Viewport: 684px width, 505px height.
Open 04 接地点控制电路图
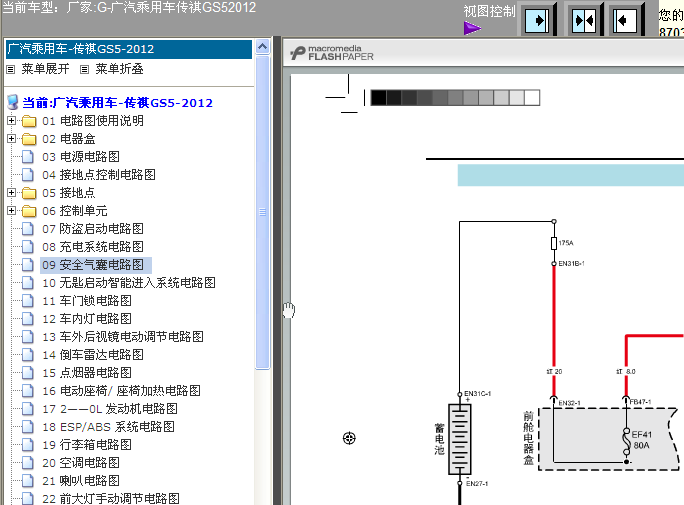[x=99, y=175]
